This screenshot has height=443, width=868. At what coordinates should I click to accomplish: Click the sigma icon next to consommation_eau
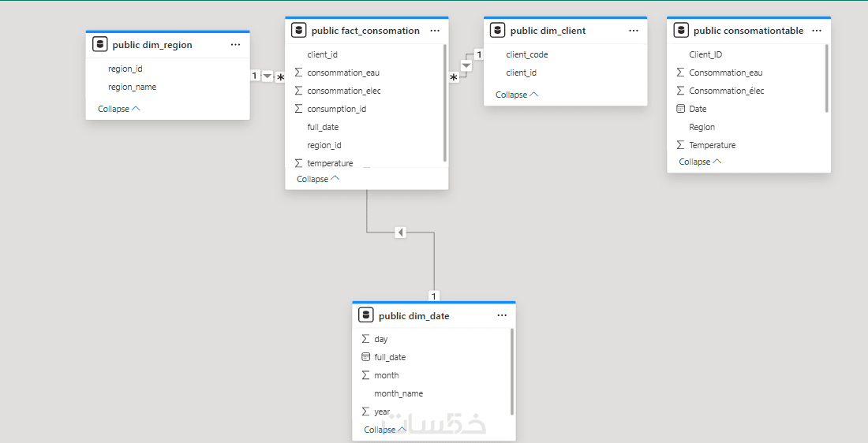(x=298, y=73)
